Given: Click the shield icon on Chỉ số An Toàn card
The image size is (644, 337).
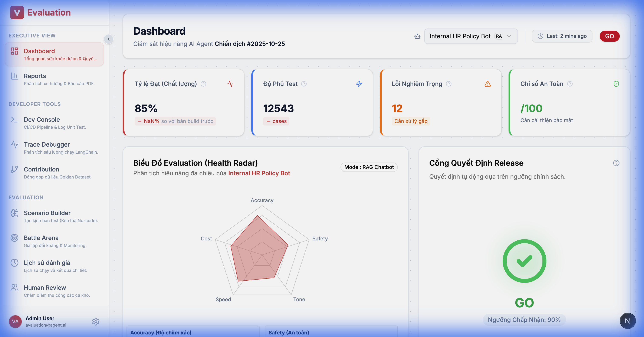Looking at the screenshot, I should point(616,84).
